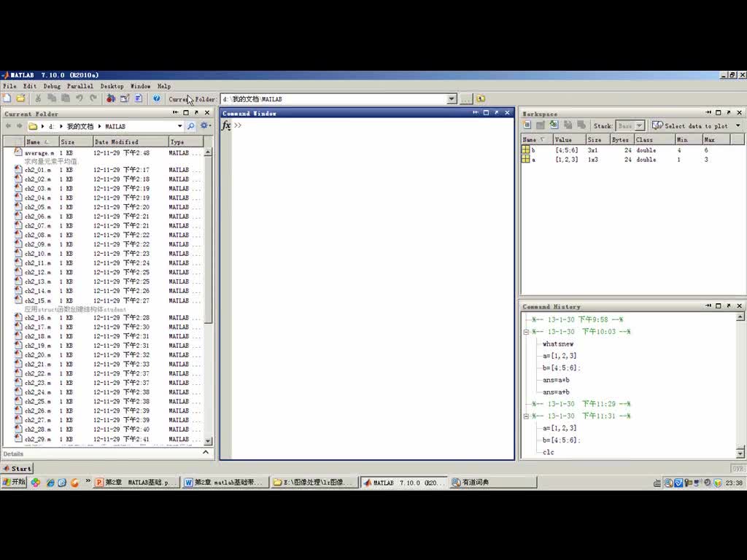747x560 pixels.
Task: Open the Desktop menu
Action: pos(112,86)
